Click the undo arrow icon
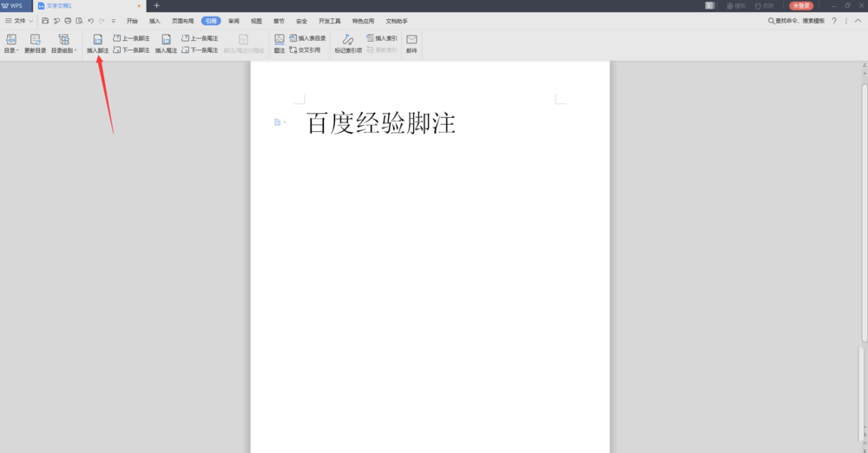Image resolution: width=868 pixels, height=453 pixels. pos(91,21)
